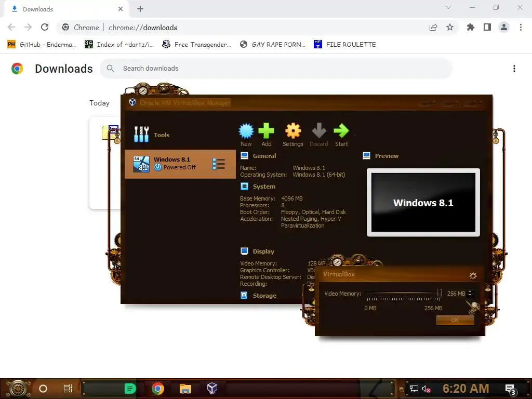Open VirtualBox from the taskbar
Viewport: 532px width, 399px height.
click(212, 388)
